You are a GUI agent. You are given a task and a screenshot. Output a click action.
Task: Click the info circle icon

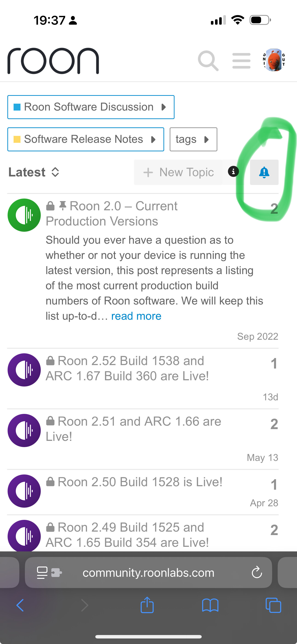click(x=233, y=172)
